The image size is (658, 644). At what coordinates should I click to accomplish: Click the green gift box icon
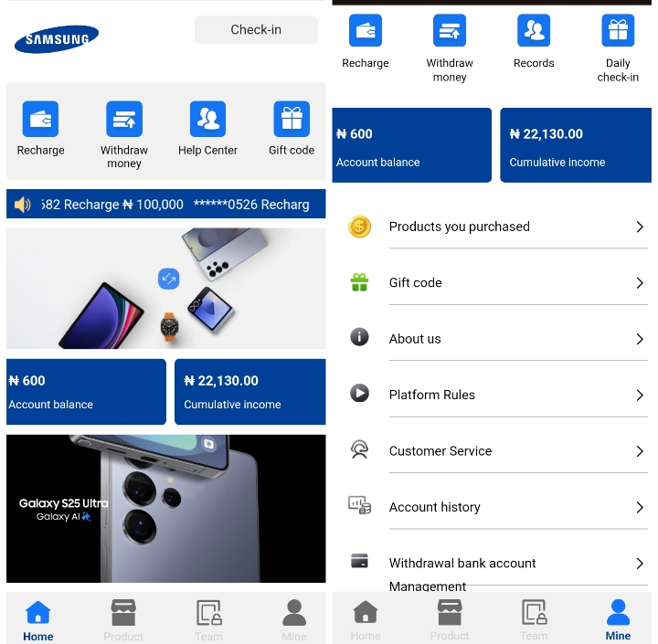click(x=360, y=282)
